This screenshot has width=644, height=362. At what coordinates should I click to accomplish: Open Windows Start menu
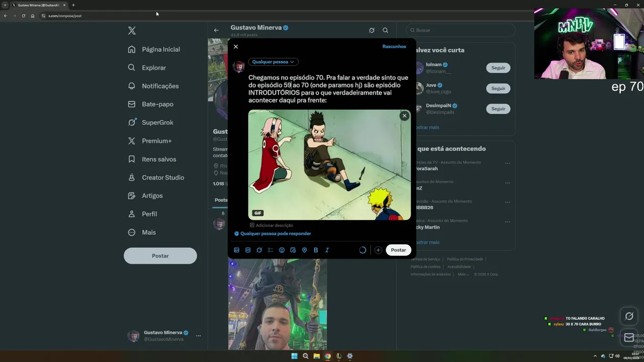pos(294,356)
